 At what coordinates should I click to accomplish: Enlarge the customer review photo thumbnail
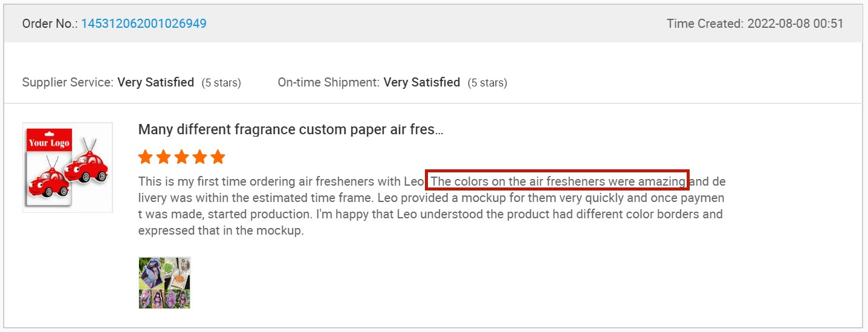pyautogui.click(x=164, y=283)
